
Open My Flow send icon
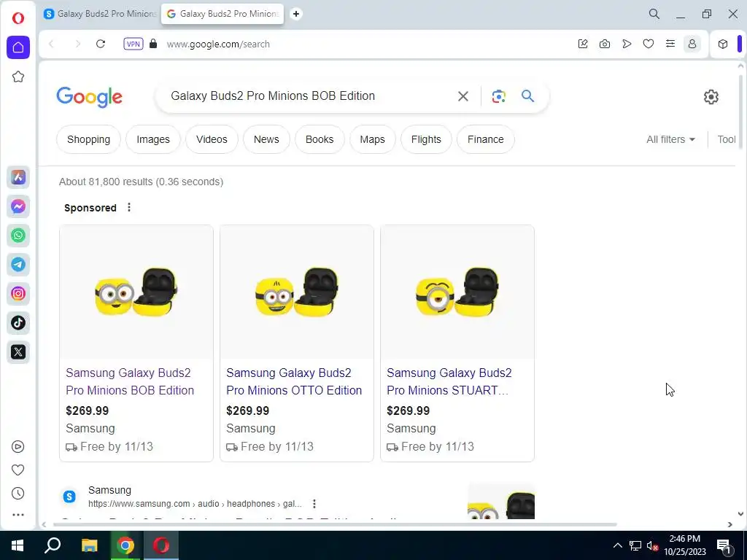627,44
